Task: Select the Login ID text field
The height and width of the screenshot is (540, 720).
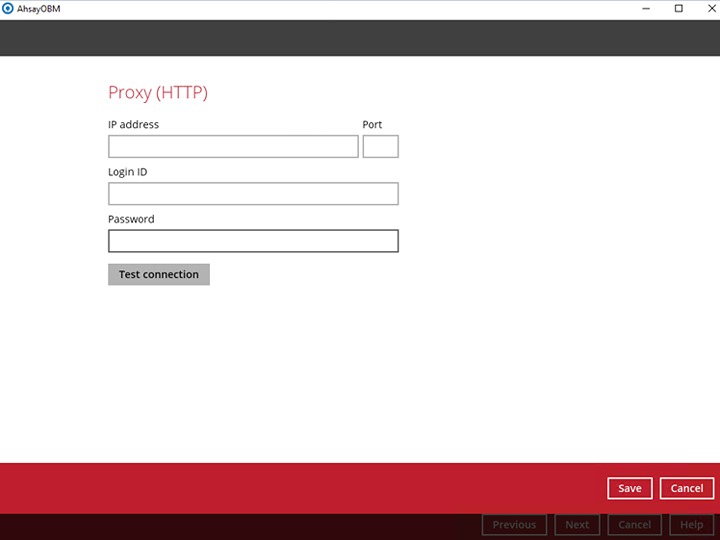Action: click(x=253, y=194)
